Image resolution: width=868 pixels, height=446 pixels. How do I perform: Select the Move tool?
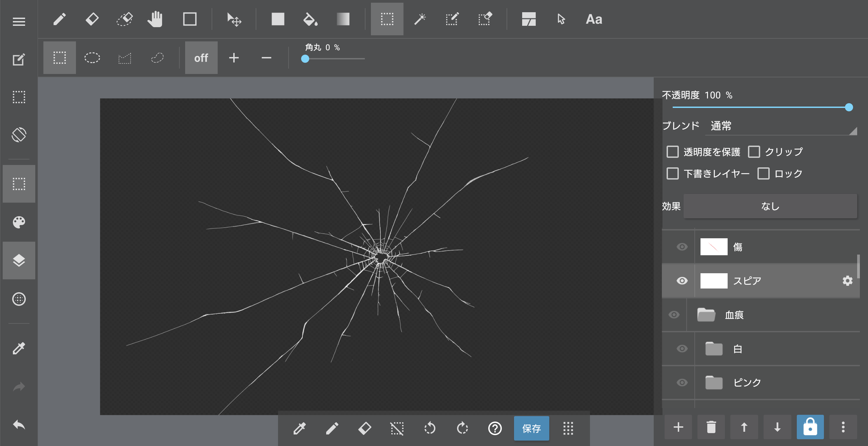(x=234, y=19)
